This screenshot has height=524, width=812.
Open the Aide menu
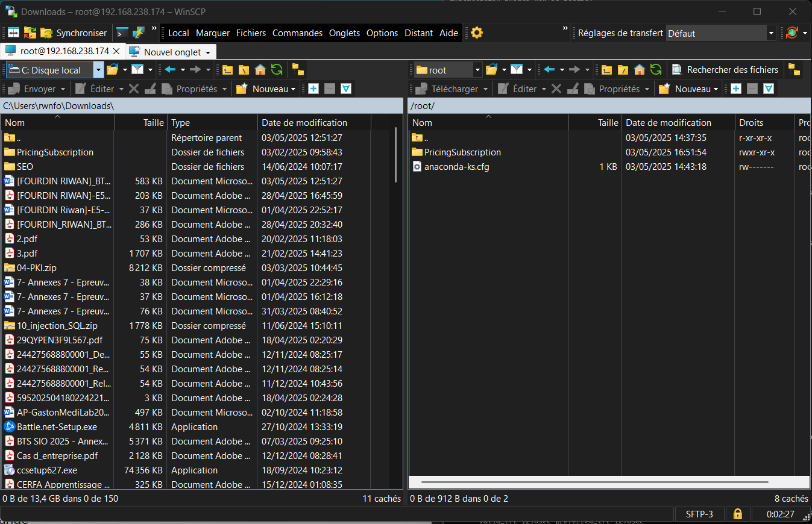pos(448,33)
